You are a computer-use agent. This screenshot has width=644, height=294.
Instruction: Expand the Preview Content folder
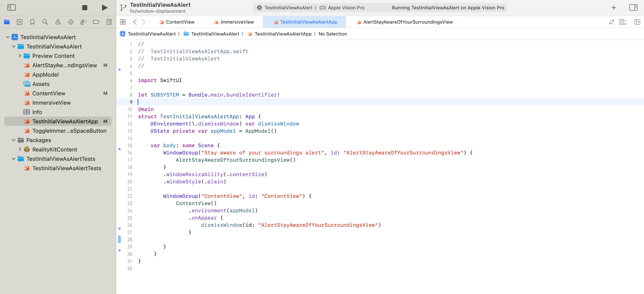(x=20, y=56)
